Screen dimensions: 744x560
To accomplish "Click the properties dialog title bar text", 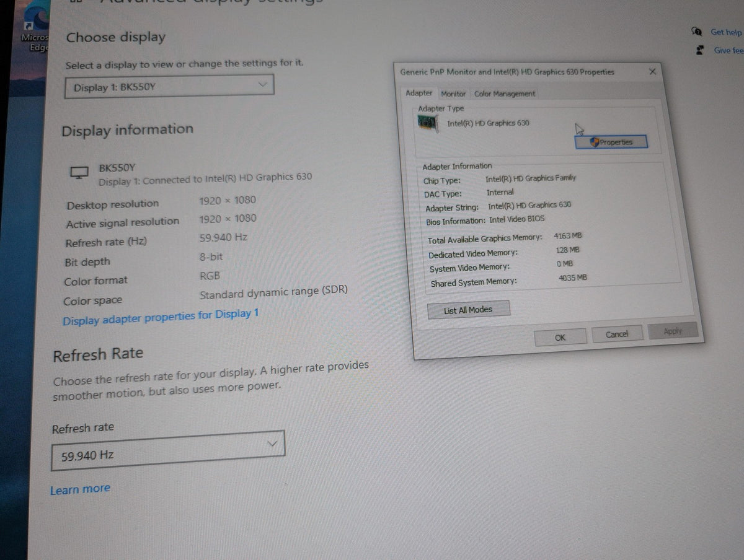I will (x=507, y=72).
